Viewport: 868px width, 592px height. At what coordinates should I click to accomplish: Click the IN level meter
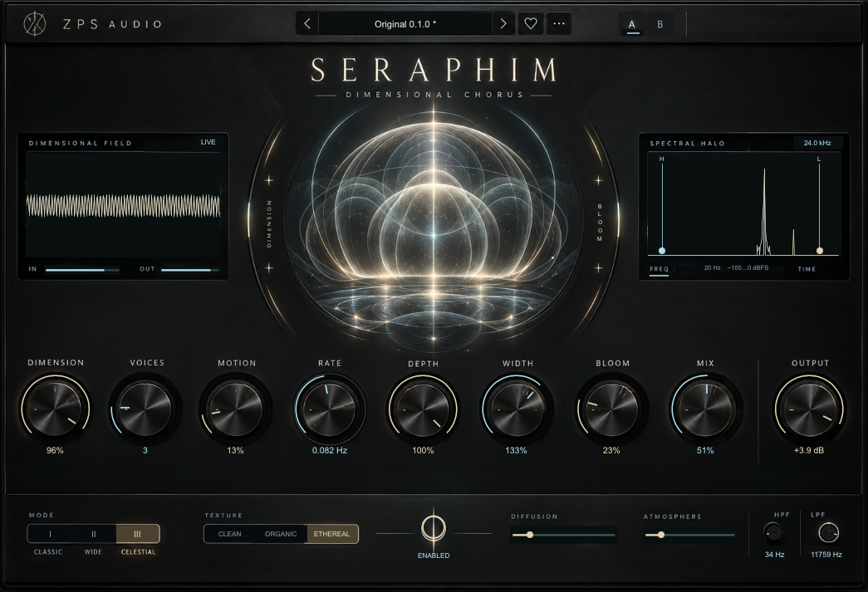tap(82, 270)
